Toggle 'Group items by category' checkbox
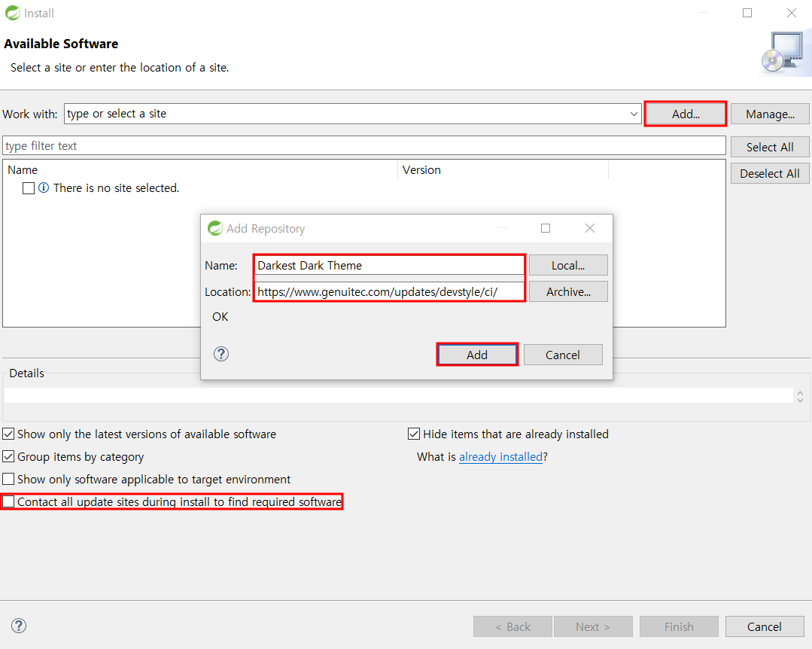 (8, 456)
